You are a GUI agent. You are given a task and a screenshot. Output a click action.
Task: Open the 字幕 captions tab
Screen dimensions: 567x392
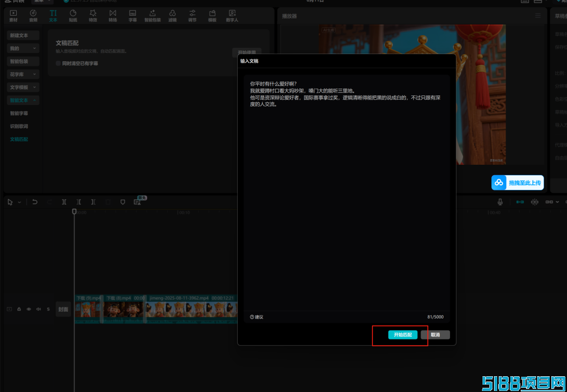(133, 16)
